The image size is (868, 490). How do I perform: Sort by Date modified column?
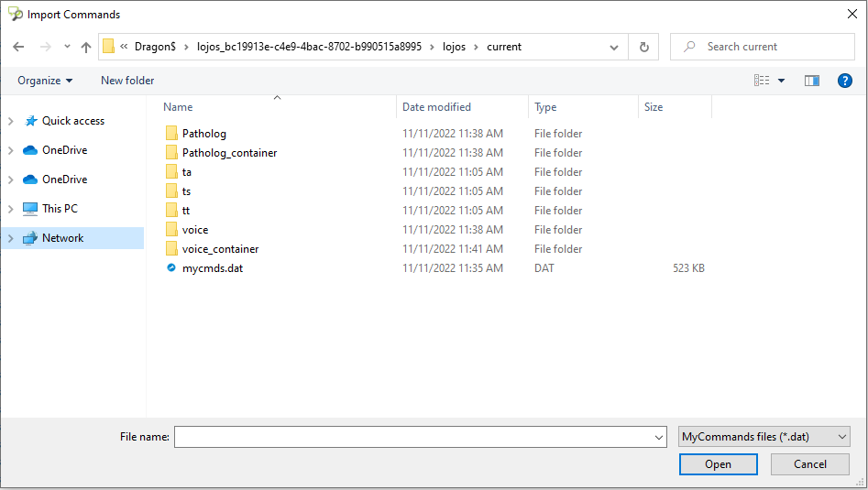(436, 107)
